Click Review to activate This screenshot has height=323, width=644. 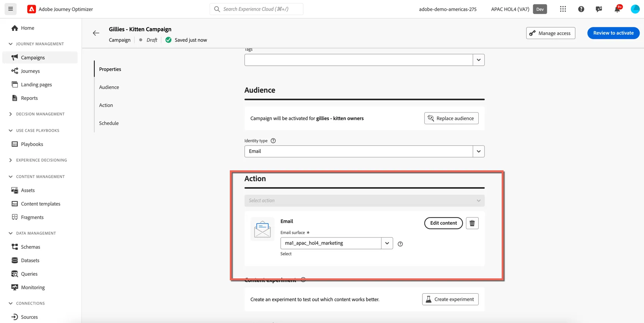pyautogui.click(x=613, y=33)
